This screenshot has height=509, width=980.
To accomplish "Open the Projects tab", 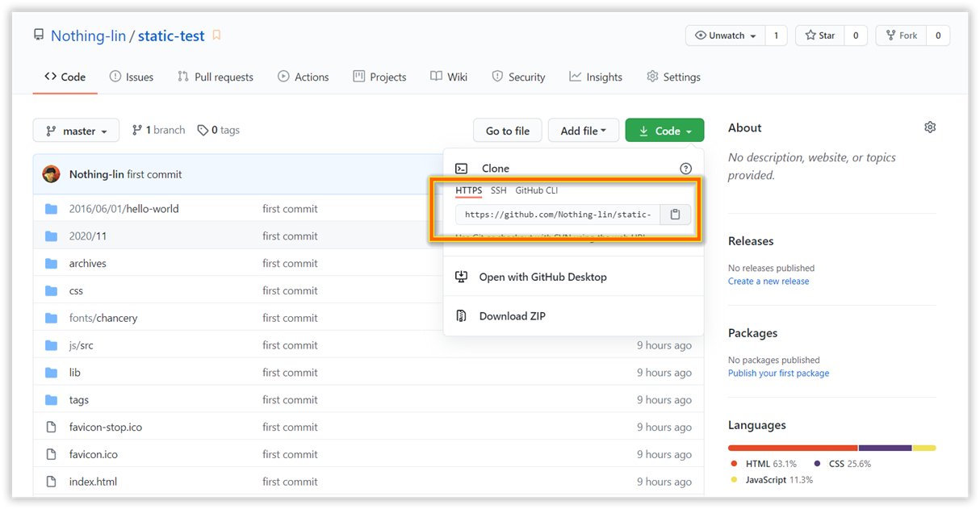I will (x=379, y=77).
